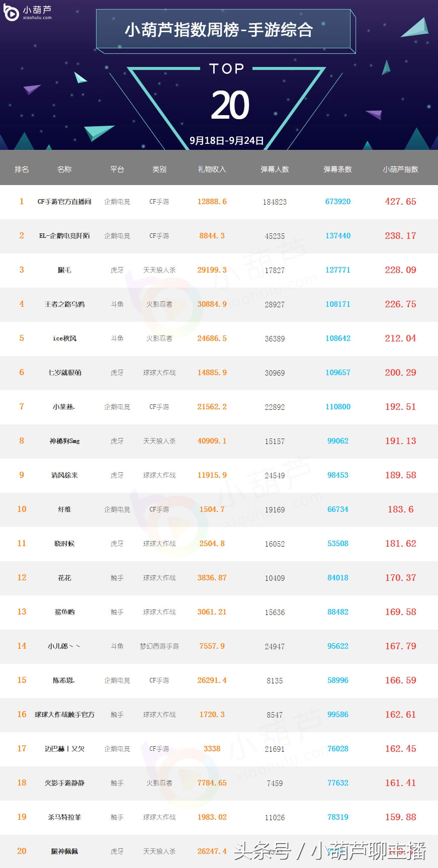Click the 小葫芦 xiaohulu.com logo
438x868 pixels.
pyautogui.click(x=28, y=13)
